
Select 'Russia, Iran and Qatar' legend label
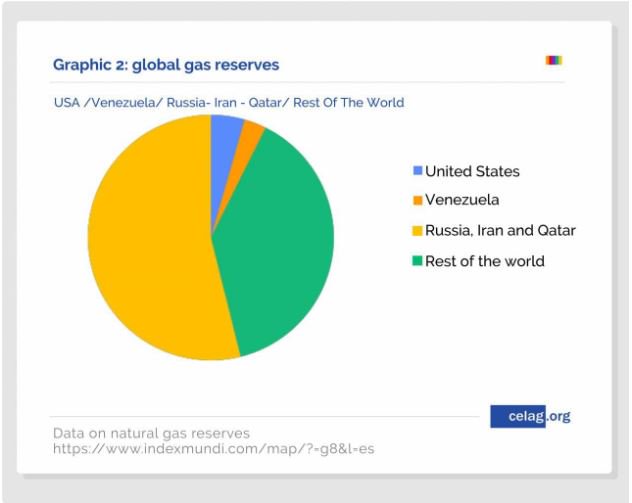coord(500,231)
